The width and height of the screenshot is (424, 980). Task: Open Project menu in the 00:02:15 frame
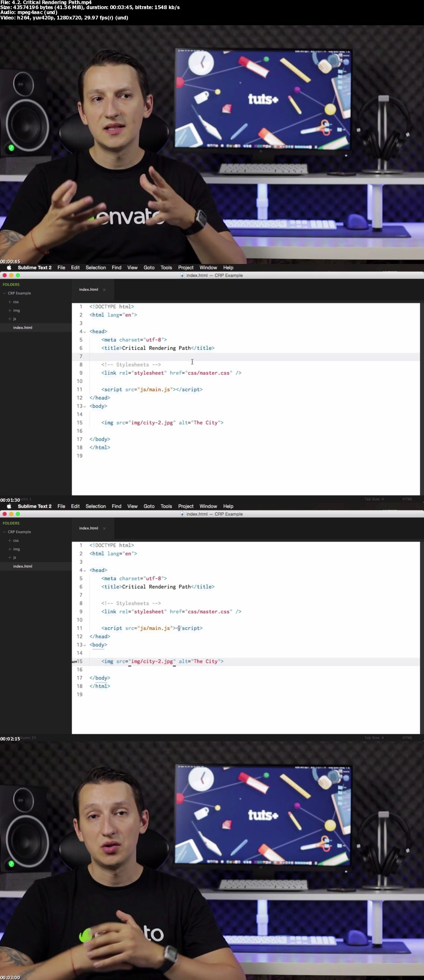pos(186,506)
